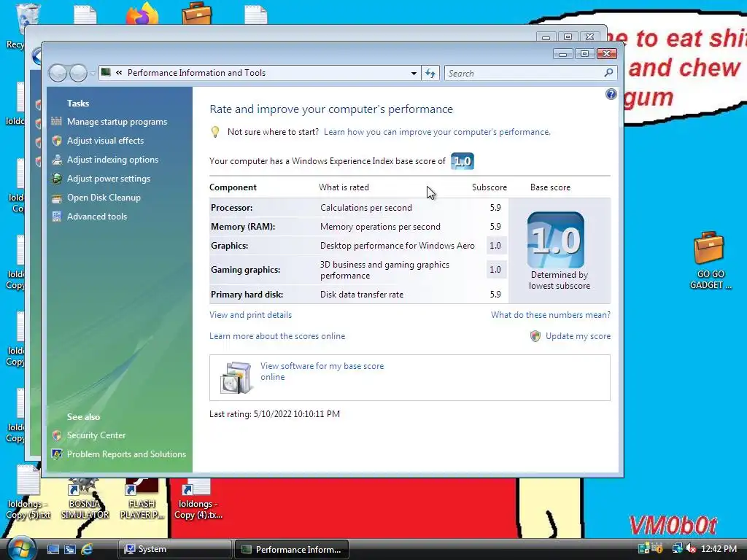This screenshot has width=747, height=560.
Task: Click Switch between windows quick launch icon
Action: [69, 549]
